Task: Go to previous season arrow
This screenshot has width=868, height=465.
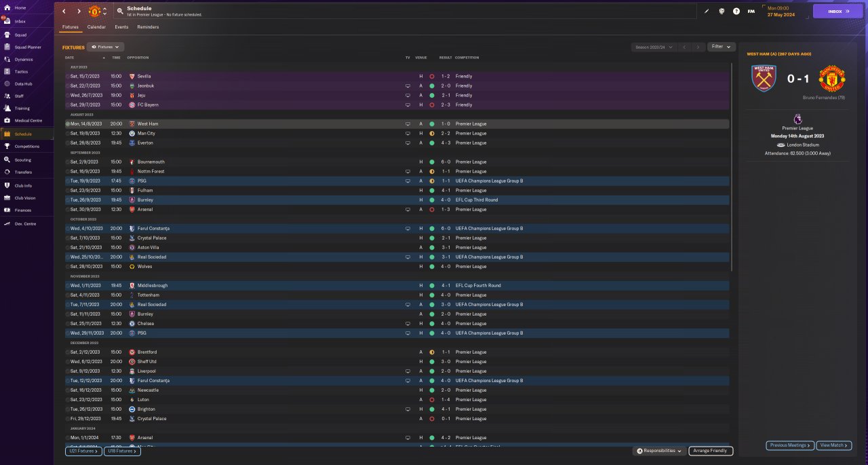Action: 685,47
